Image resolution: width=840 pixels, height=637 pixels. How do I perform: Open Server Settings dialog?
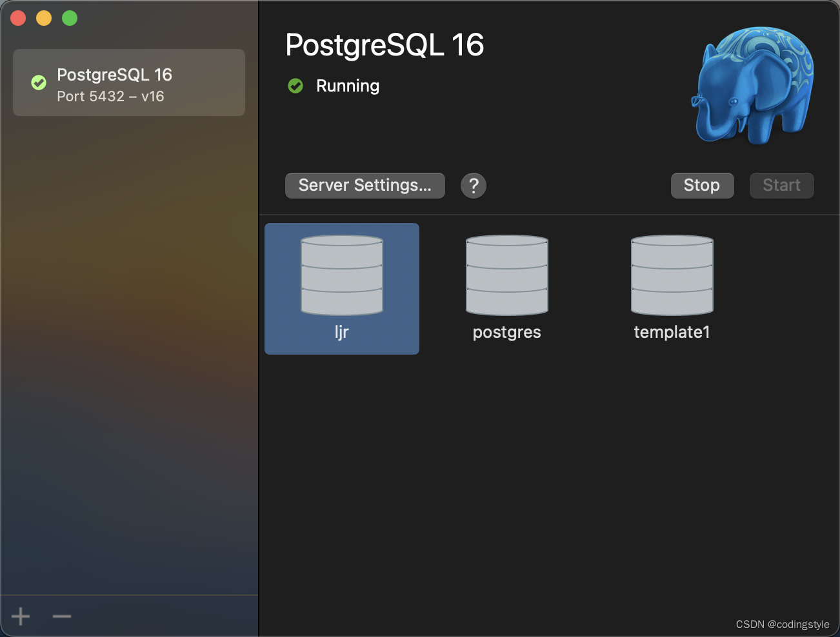click(365, 186)
